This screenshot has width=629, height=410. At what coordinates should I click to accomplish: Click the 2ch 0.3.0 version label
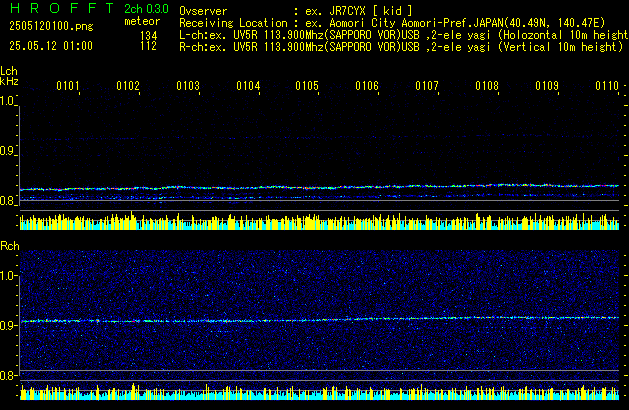pos(146,8)
